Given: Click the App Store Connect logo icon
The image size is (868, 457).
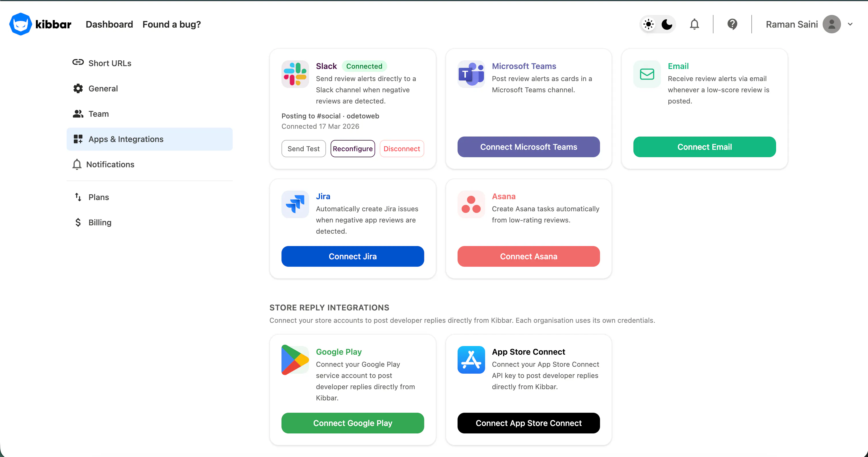Looking at the screenshot, I should [471, 360].
